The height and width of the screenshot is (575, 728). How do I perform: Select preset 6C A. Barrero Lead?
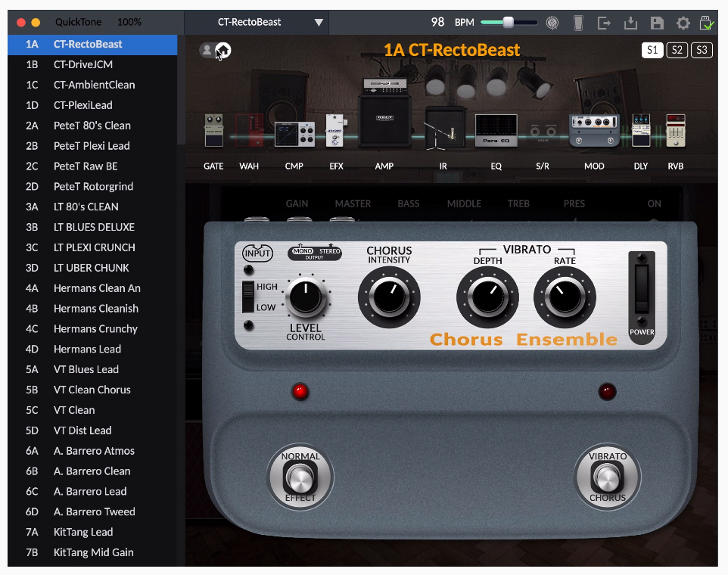[92, 492]
